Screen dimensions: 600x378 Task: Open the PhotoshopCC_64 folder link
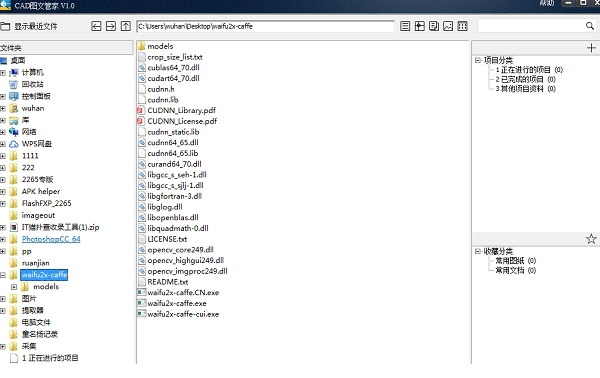coord(51,239)
